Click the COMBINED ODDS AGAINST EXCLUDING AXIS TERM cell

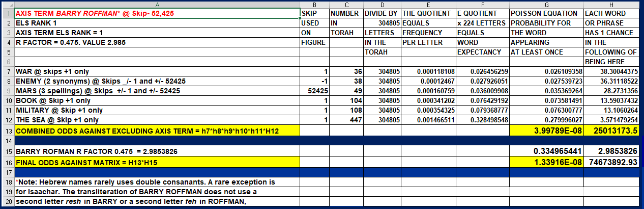(x=157, y=132)
